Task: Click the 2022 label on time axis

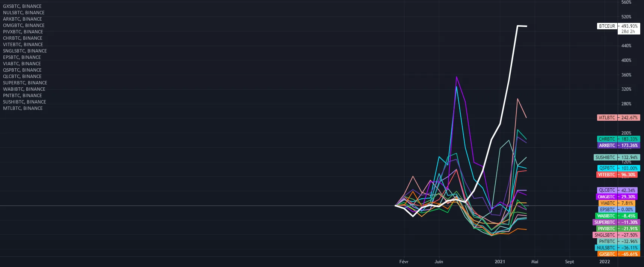Action: [x=605, y=262]
